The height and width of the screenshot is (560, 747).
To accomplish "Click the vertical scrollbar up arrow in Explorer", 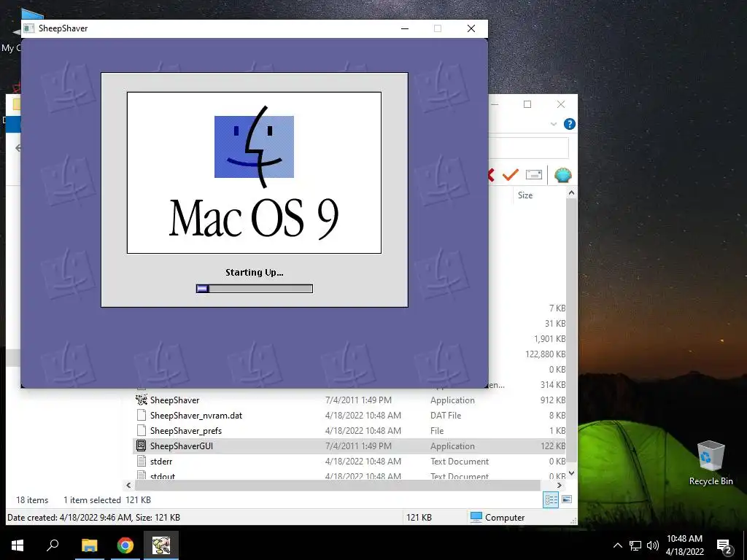I will tap(571, 192).
